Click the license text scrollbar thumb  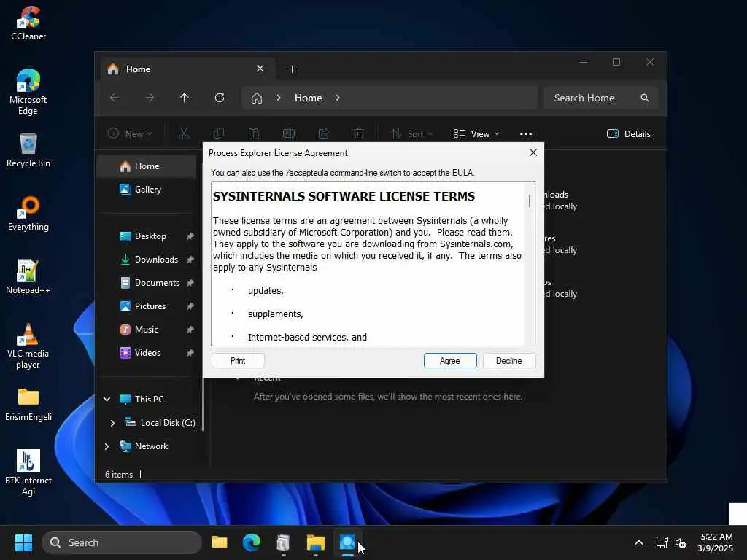(x=530, y=201)
